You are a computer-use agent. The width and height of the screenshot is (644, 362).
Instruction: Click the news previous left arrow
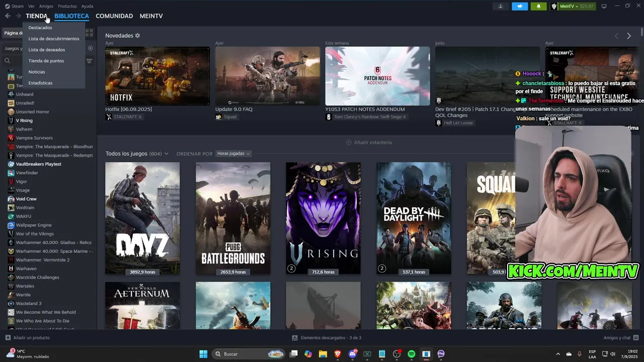coord(616,36)
